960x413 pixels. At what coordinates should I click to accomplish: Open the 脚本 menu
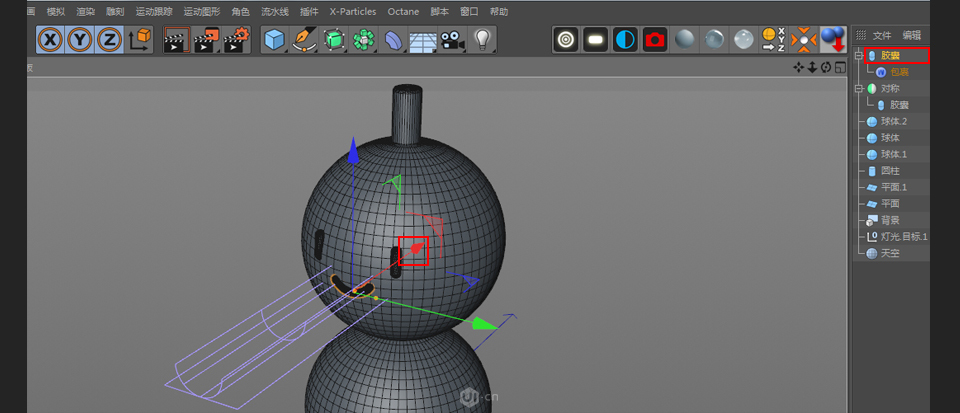tap(439, 12)
